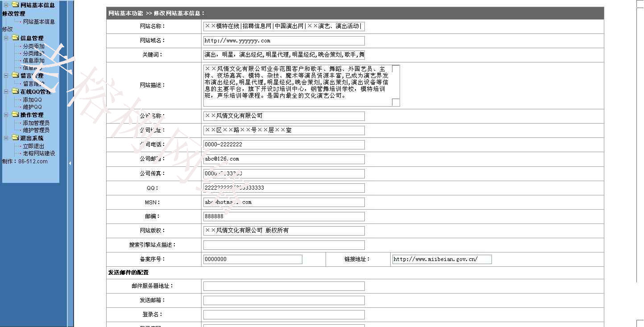Click the 登录名 input field
This screenshot has width=644, height=327.
[x=284, y=315]
